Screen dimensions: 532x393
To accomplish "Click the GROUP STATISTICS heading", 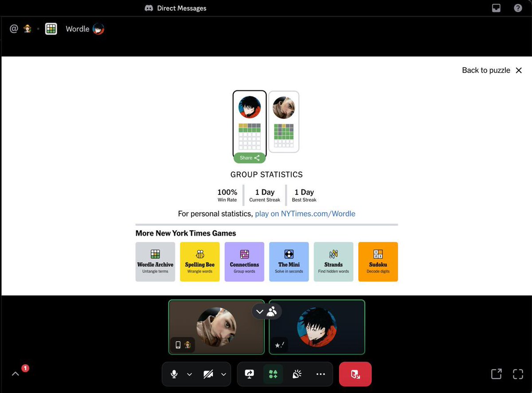I will click(266, 175).
